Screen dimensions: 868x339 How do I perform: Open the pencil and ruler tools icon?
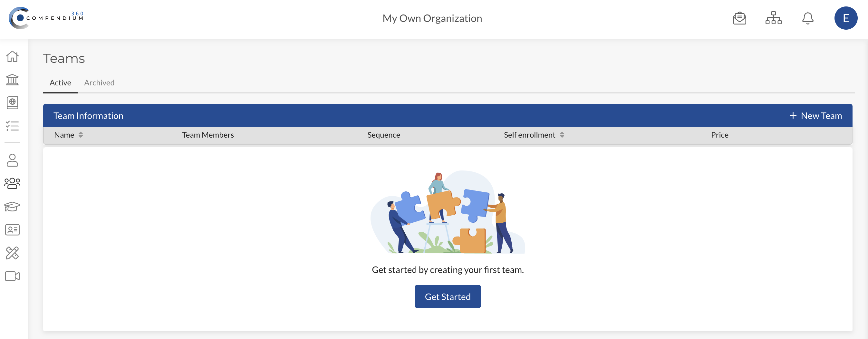[13, 253]
